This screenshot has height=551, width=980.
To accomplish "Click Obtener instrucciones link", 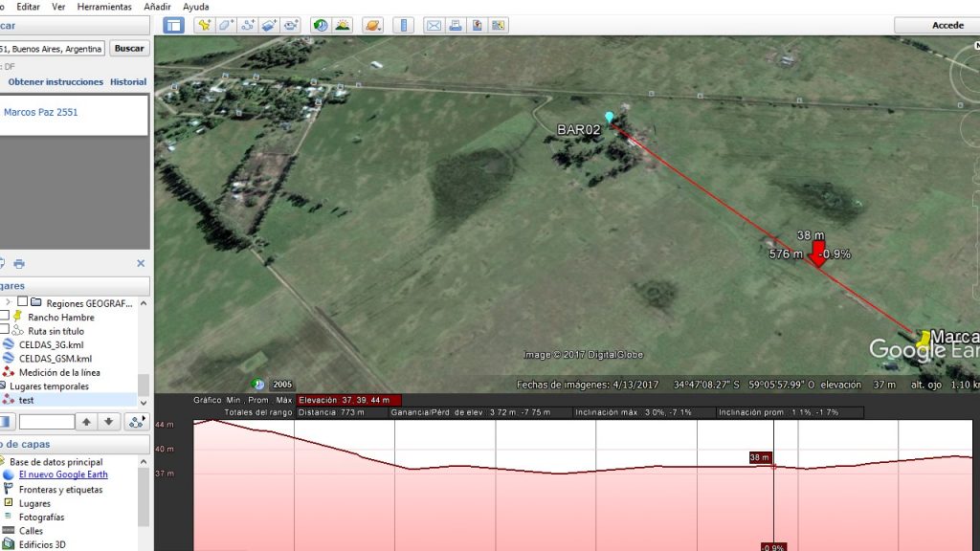I will 56,82.
